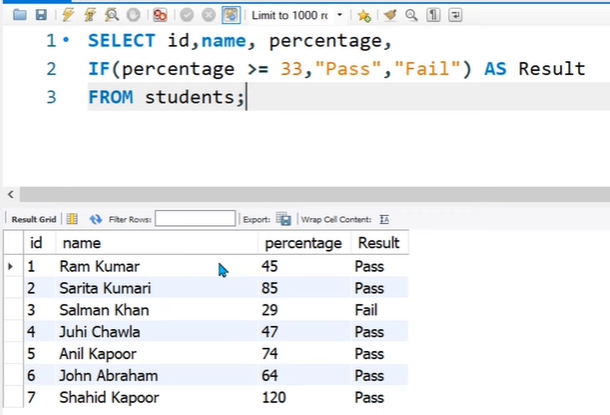Focus the Filter Rows input field
The width and height of the screenshot is (610, 415).
click(195, 219)
